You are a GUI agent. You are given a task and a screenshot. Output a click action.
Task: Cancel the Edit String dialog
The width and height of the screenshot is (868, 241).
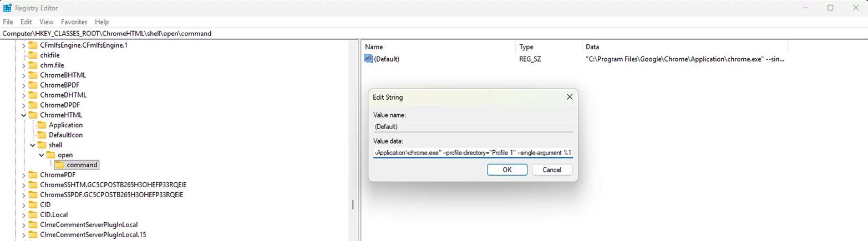551,170
